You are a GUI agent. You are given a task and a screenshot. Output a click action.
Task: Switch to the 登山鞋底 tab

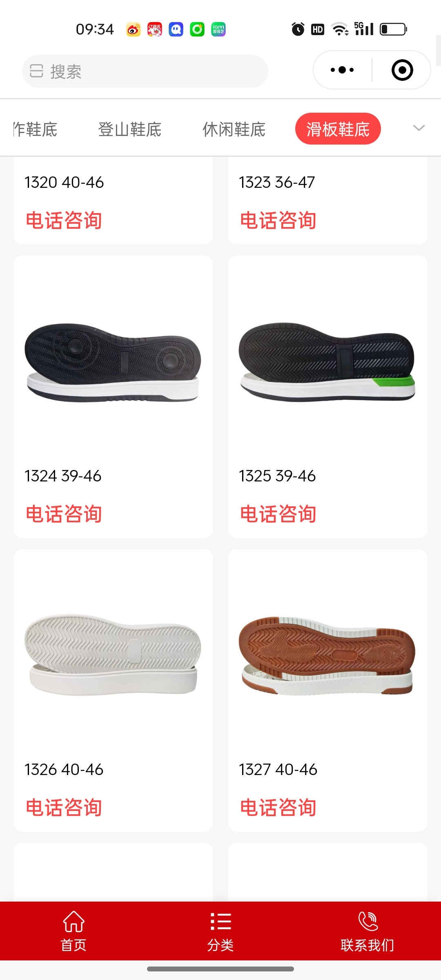(130, 129)
